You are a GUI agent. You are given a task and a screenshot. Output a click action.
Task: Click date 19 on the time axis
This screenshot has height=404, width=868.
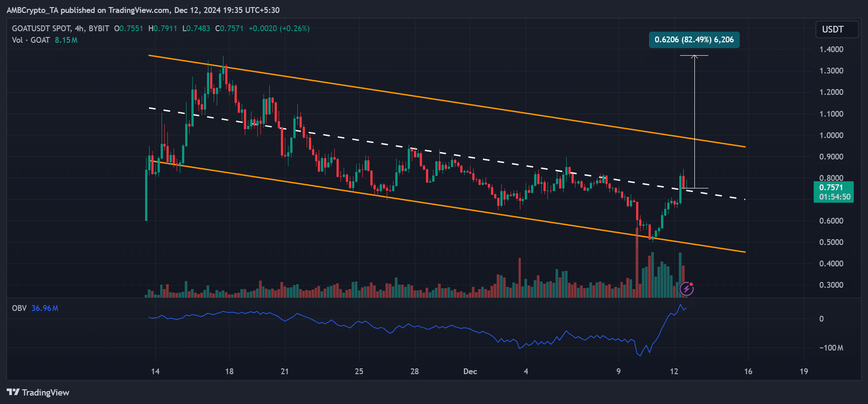click(x=804, y=371)
